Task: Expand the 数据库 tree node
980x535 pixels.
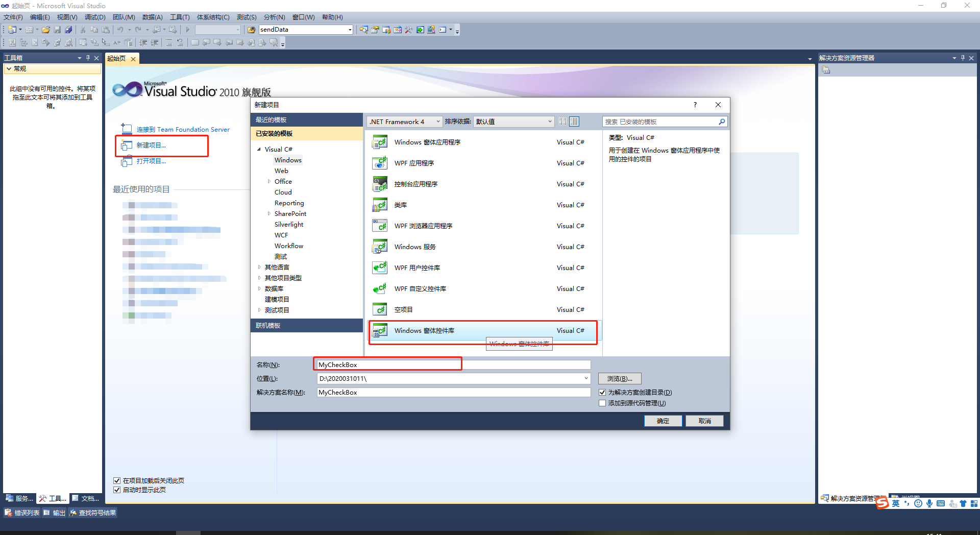Action: tap(259, 288)
